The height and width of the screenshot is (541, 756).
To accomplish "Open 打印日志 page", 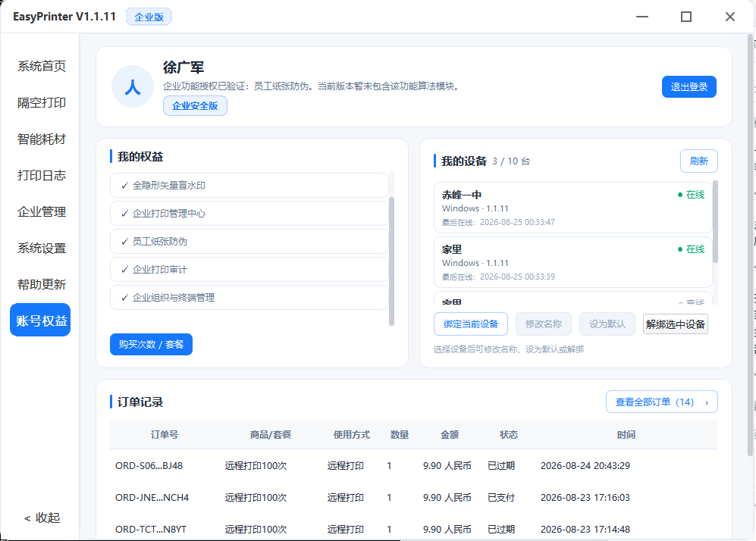I will pyautogui.click(x=42, y=175).
